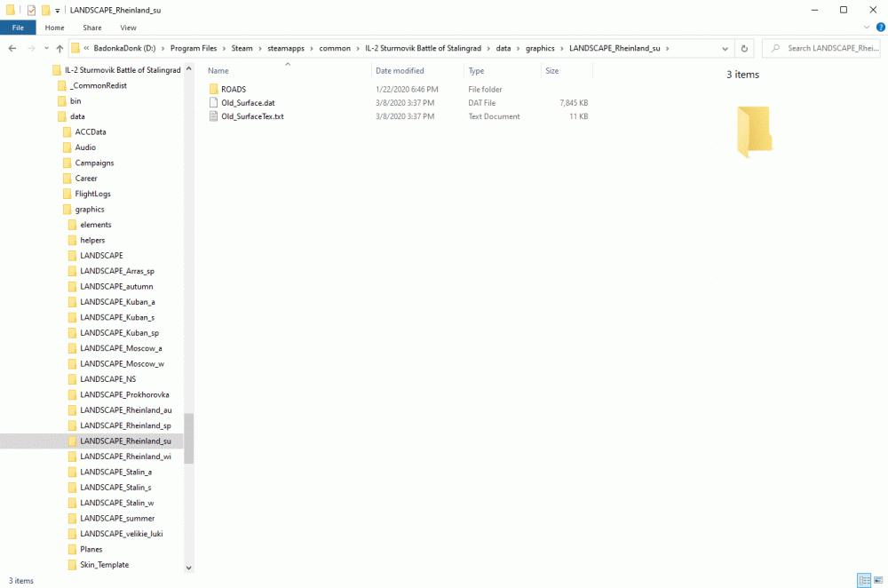Viewport: 888px width, 588px height.
Task: Go back to previous folder
Action: click(12, 49)
